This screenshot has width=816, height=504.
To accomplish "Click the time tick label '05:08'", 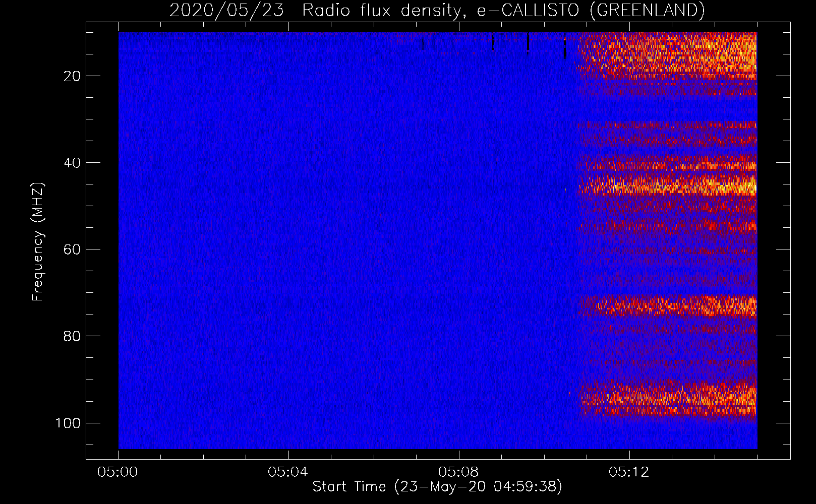I will click(458, 472).
